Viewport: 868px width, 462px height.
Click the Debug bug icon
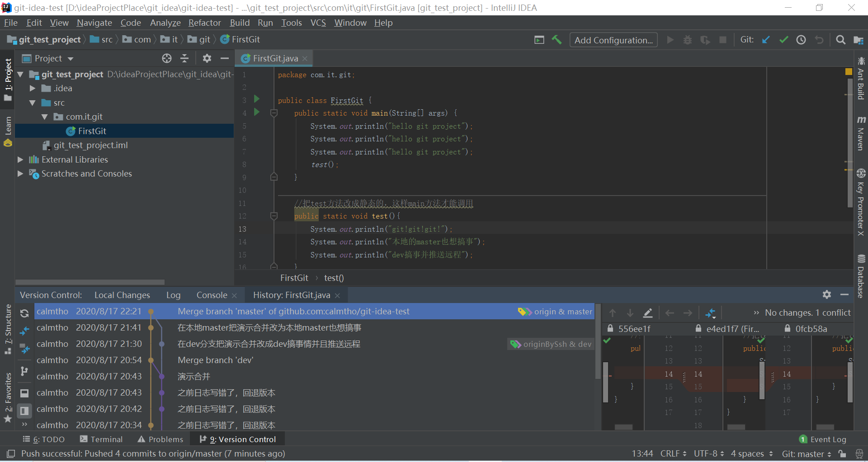tap(688, 40)
